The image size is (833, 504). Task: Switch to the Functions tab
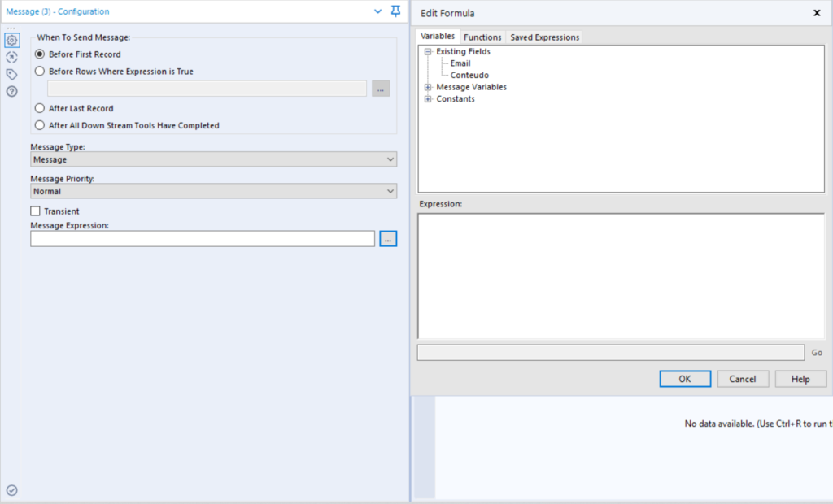[x=482, y=37]
